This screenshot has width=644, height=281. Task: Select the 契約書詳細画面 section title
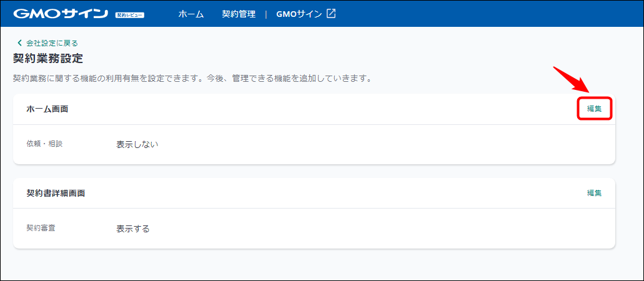(x=56, y=193)
